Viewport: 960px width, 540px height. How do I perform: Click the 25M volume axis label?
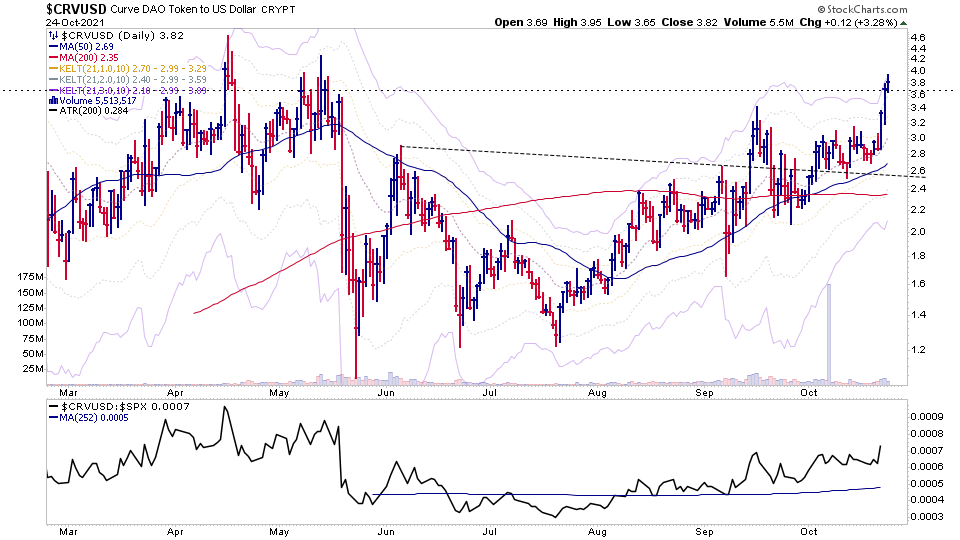(x=33, y=369)
